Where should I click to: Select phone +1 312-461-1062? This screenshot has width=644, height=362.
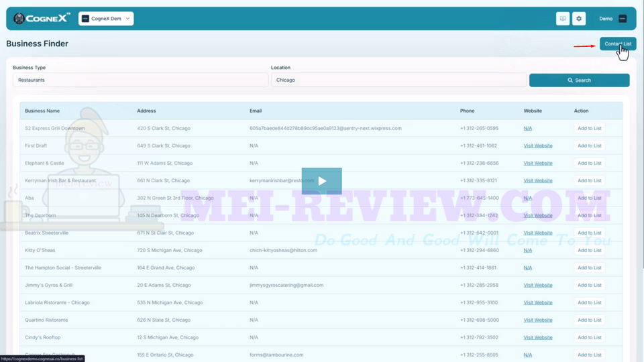pyautogui.click(x=478, y=145)
